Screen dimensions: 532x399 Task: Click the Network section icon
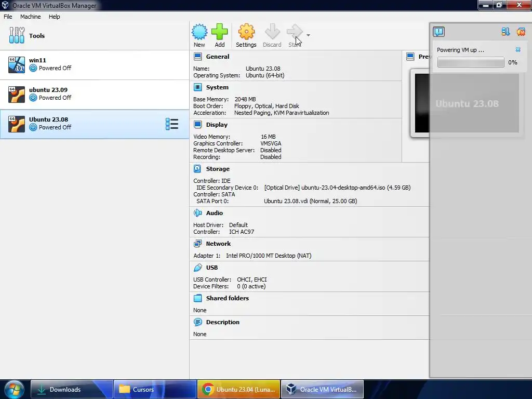pos(197,244)
